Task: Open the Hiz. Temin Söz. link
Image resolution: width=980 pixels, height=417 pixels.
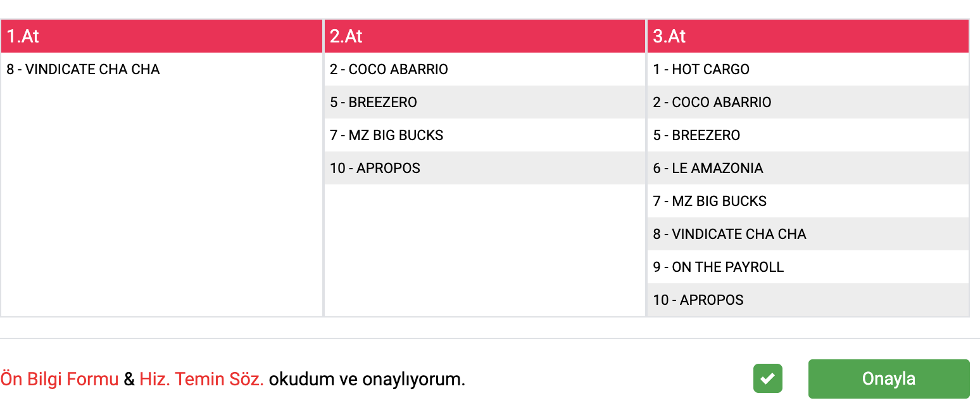Action: tap(201, 380)
